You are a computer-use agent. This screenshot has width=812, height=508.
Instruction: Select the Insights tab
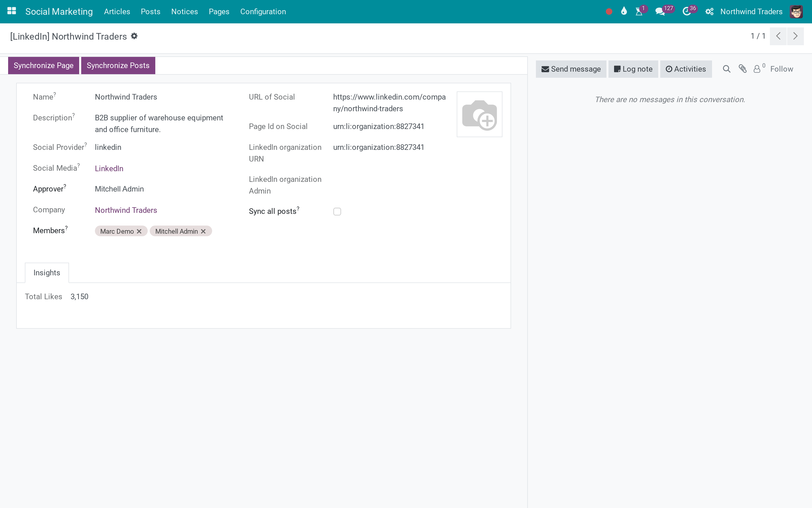47,273
